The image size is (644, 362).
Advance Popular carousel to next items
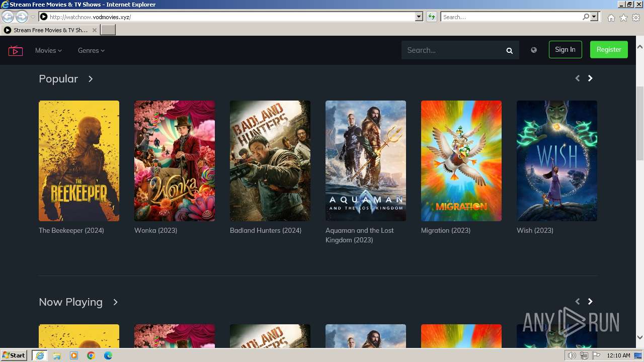coord(590,78)
